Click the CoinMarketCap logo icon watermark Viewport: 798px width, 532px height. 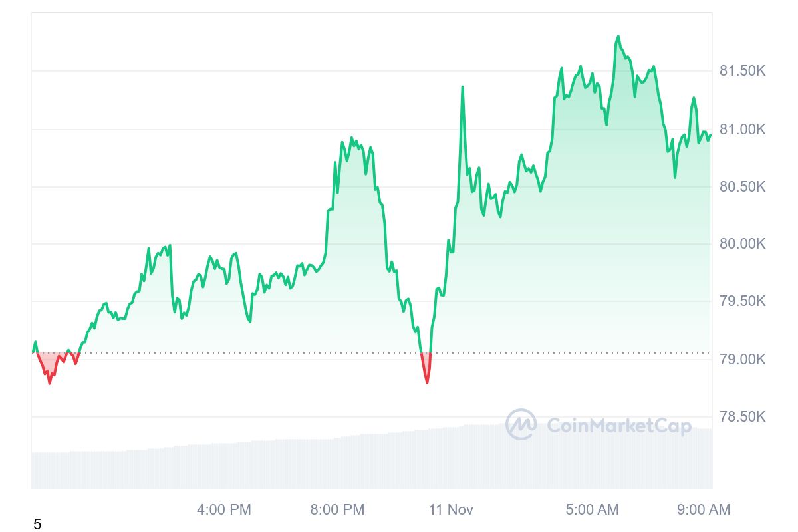tap(521, 424)
